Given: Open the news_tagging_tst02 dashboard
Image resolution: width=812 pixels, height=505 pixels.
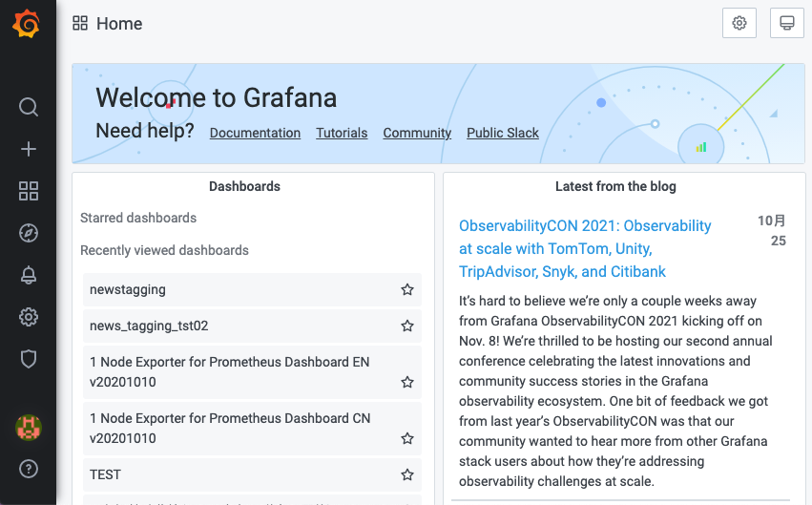Looking at the screenshot, I should pyautogui.click(x=149, y=326).
